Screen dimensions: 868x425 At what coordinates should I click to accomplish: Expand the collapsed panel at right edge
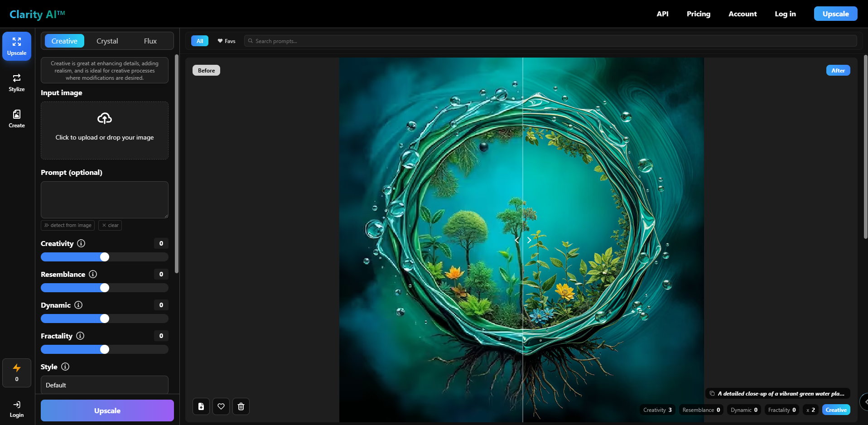pos(864,402)
